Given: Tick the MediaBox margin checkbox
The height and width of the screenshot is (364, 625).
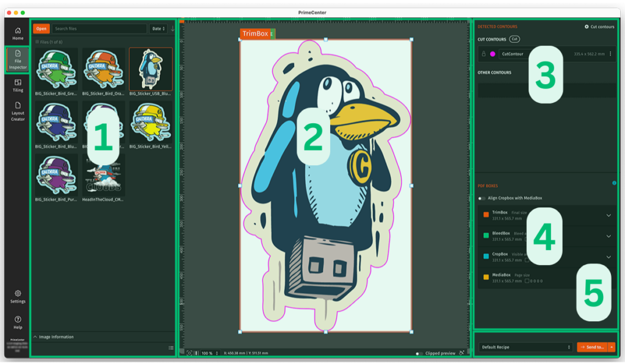Looking at the screenshot, I should (x=527, y=281).
